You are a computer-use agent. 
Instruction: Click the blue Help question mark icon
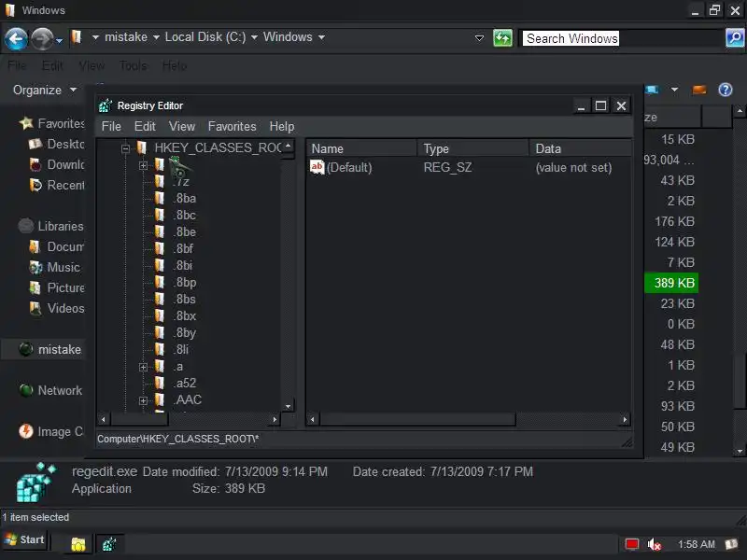726,90
